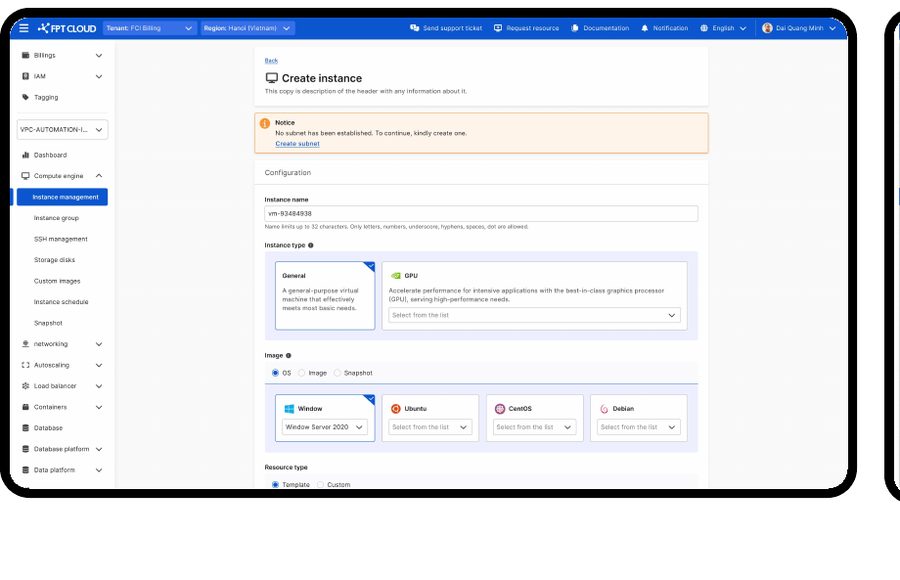
Task: Select the General instance type card
Action: tap(325, 296)
